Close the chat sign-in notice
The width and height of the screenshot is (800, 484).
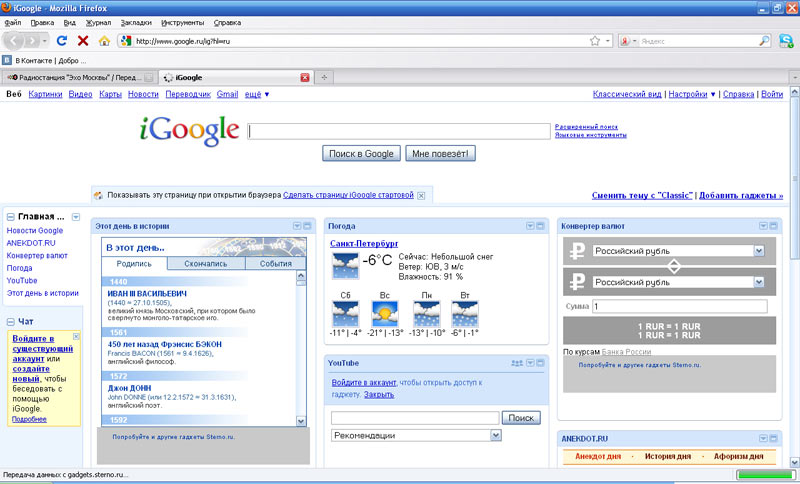point(76,337)
